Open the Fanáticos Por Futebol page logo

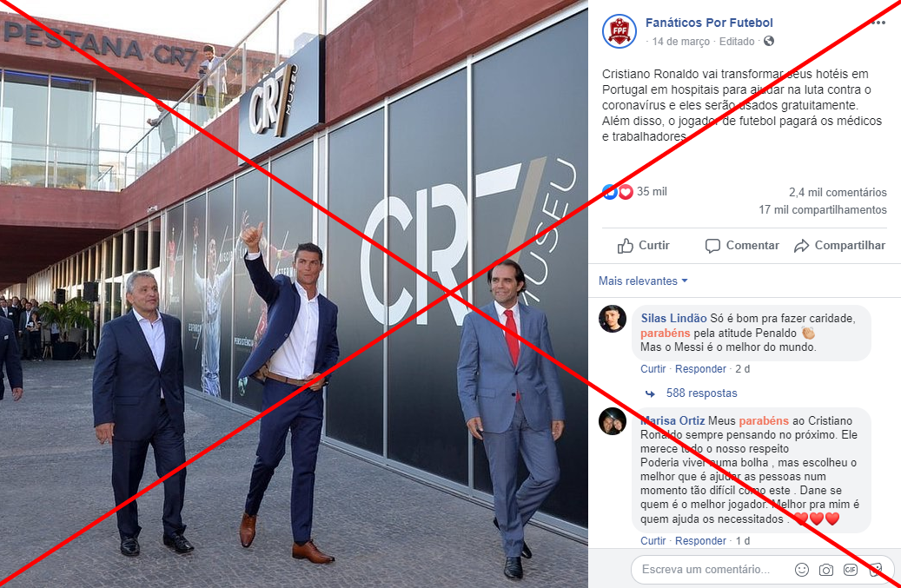tap(619, 31)
